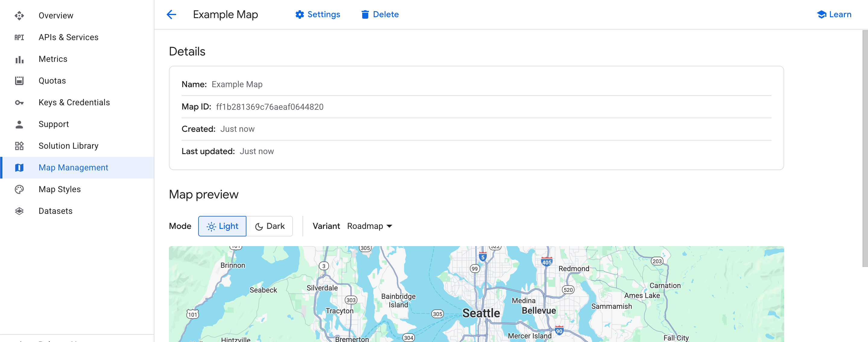The height and width of the screenshot is (342, 868).
Task: Select the Map ID value field
Action: point(270,106)
